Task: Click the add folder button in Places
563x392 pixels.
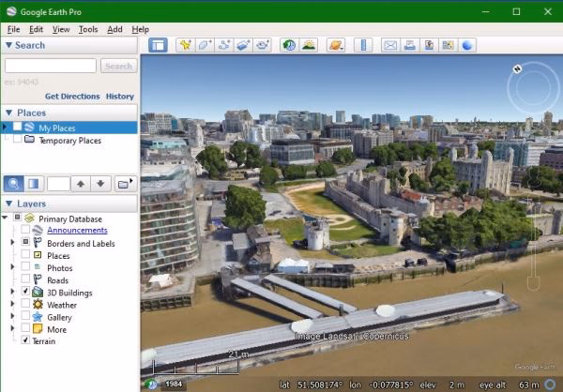Action: [x=126, y=184]
